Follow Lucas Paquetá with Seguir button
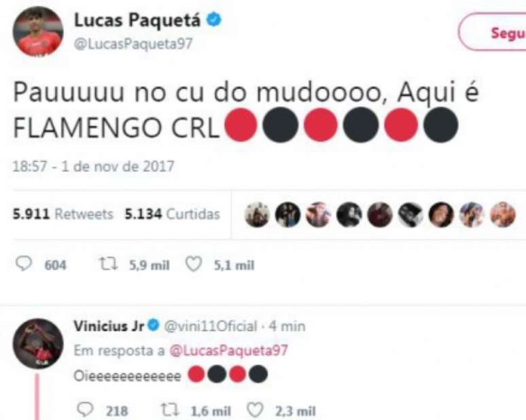The image size is (526, 420). point(493,33)
